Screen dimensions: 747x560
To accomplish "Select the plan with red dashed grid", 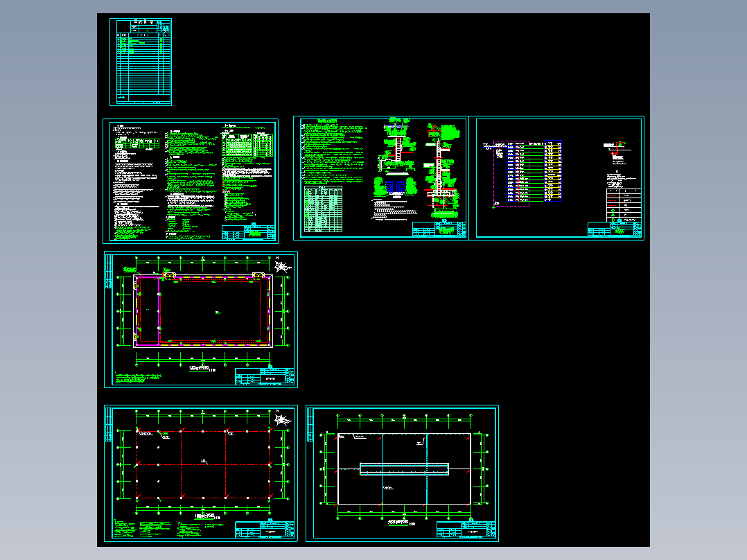I will pyautogui.click(x=201, y=473).
